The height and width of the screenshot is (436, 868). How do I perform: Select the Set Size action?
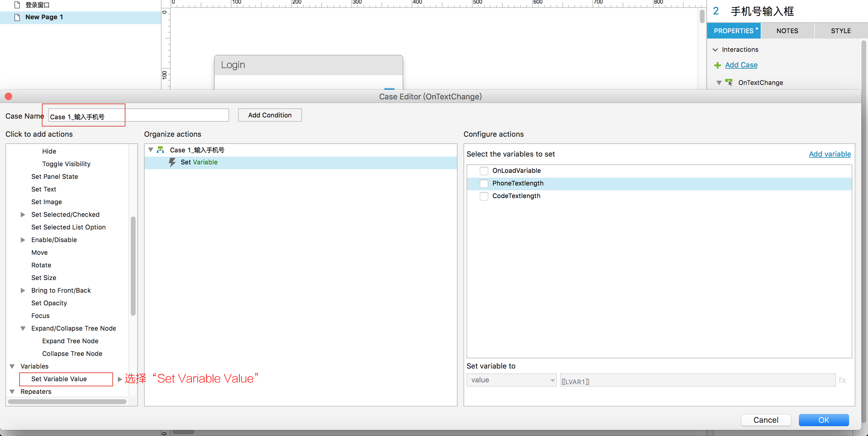[x=44, y=278]
